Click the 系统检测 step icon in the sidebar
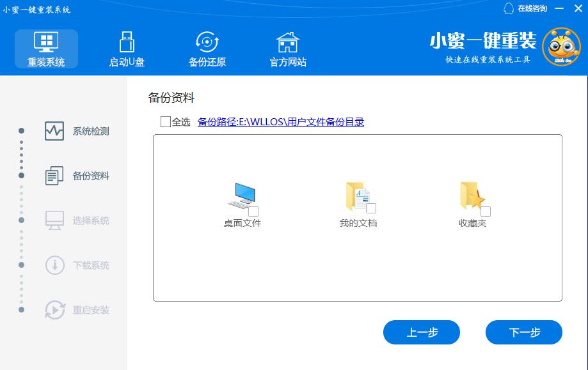The height and width of the screenshot is (370, 588). point(54,131)
